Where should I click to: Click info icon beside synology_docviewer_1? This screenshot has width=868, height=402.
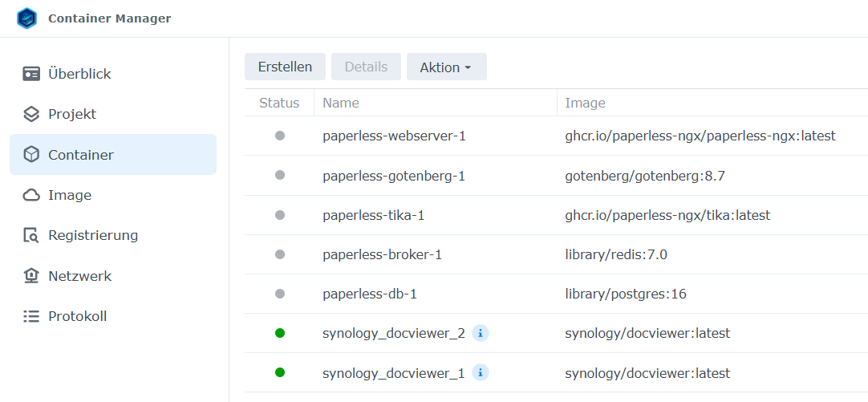pyautogui.click(x=480, y=373)
